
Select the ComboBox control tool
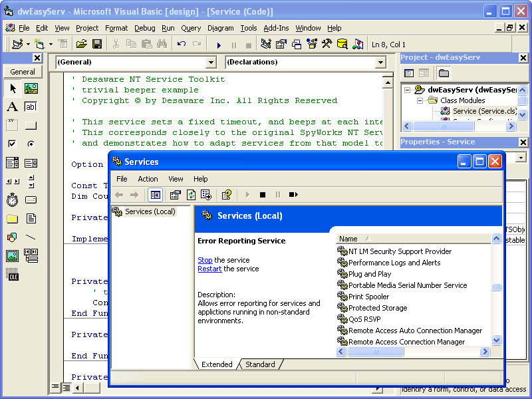pos(13,163)
